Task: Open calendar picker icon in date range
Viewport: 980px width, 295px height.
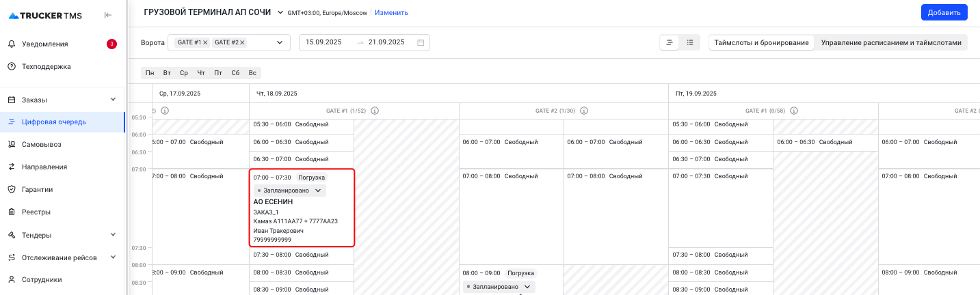Action: pyautogui.click(x=421, y=42)
